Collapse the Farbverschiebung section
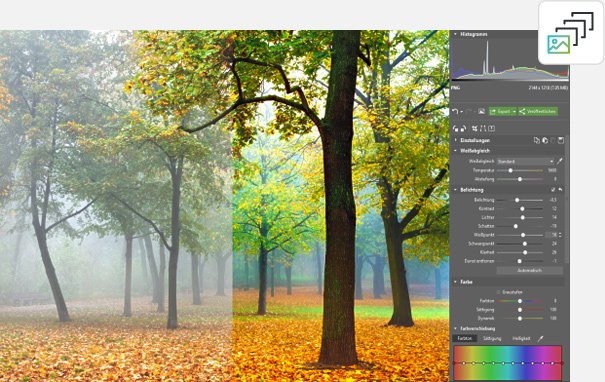605x382 pixels. 455,329
